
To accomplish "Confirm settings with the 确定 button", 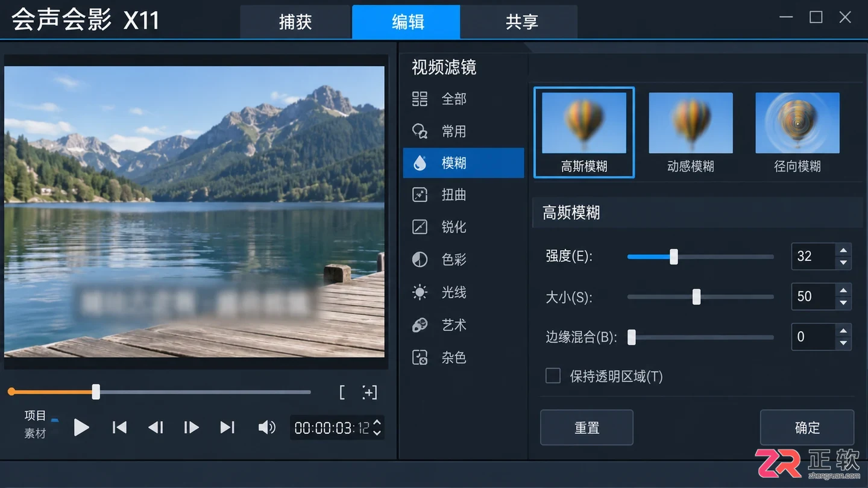I will pos(807,428).
